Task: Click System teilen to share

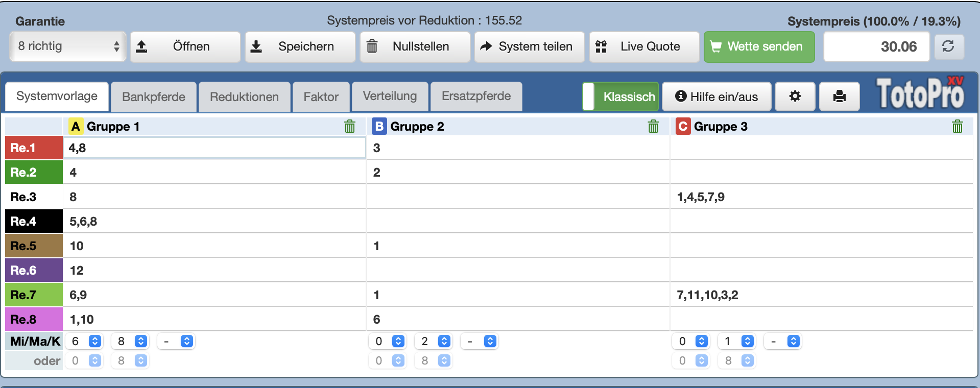Action: (530, 46)
